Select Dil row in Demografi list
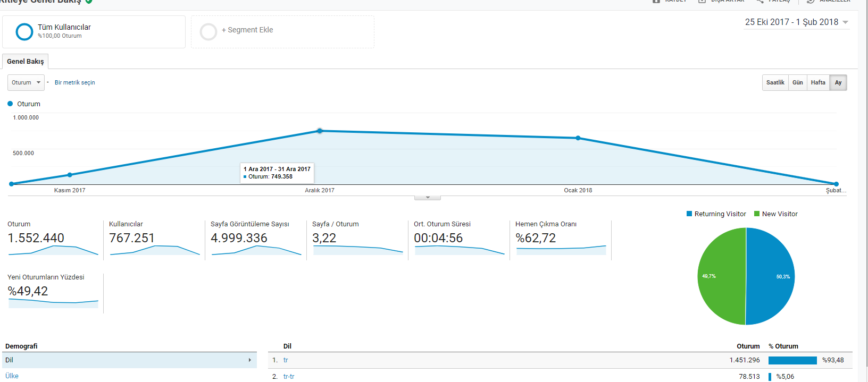The image size is (868, 382). click(x=129, y=360)
